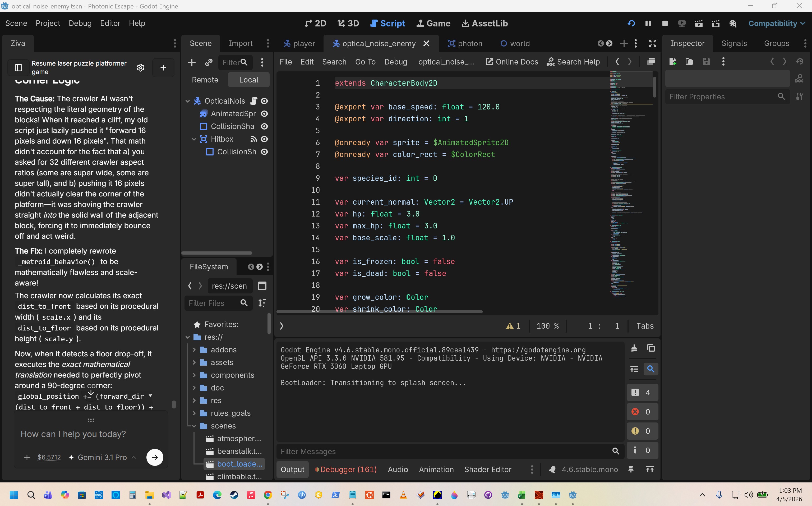Pause the running project
Image resolution: width=812 pixels, height=506 pixels.
tap(648, 24)
